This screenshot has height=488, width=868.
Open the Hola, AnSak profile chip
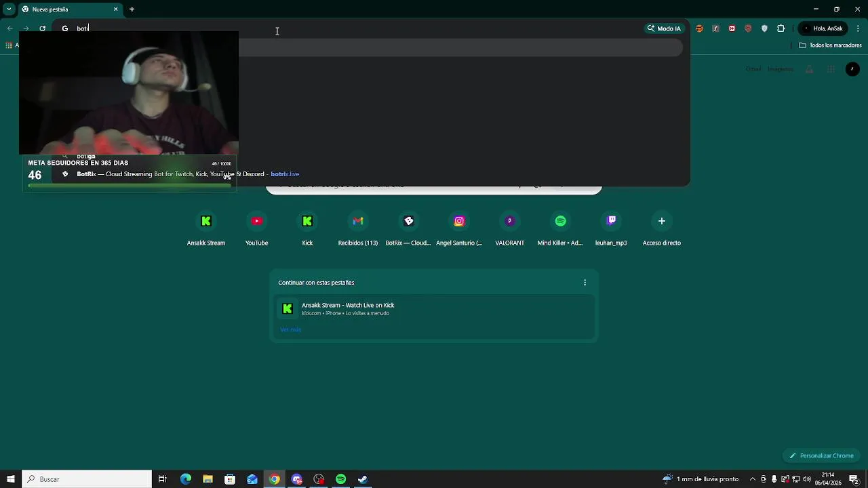[823, 28]
